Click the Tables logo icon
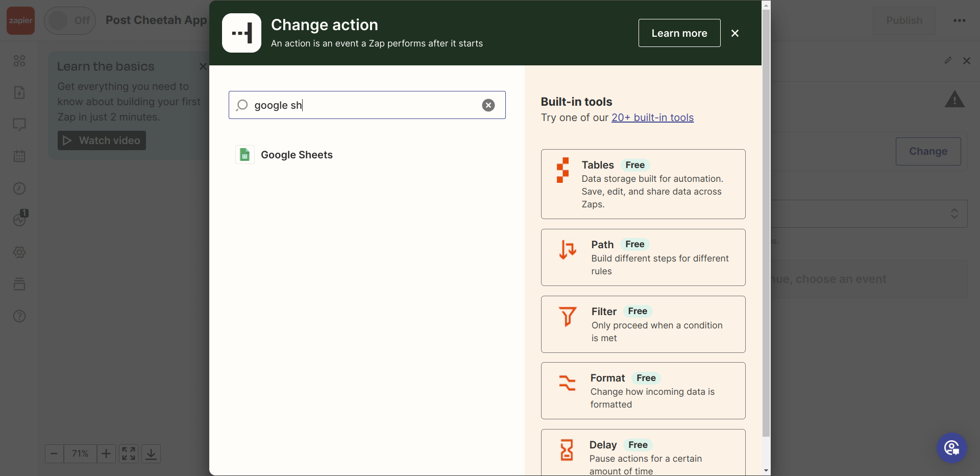 pos(562,170)
